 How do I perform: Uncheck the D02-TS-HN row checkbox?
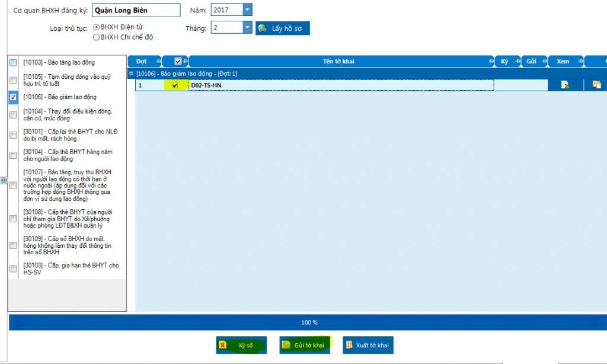click(174, 85)
